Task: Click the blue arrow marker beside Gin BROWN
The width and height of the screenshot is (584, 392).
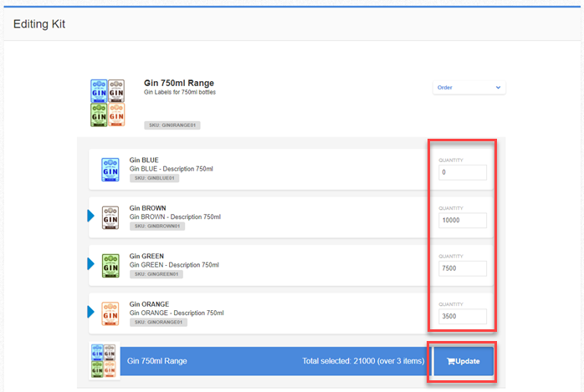Action: pos(90,216)
